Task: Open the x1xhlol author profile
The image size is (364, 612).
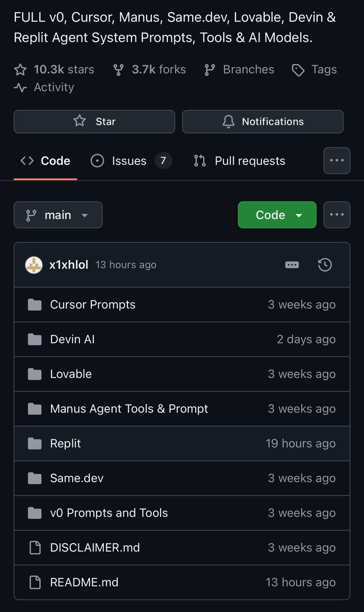Action: (x=69, y=265)
